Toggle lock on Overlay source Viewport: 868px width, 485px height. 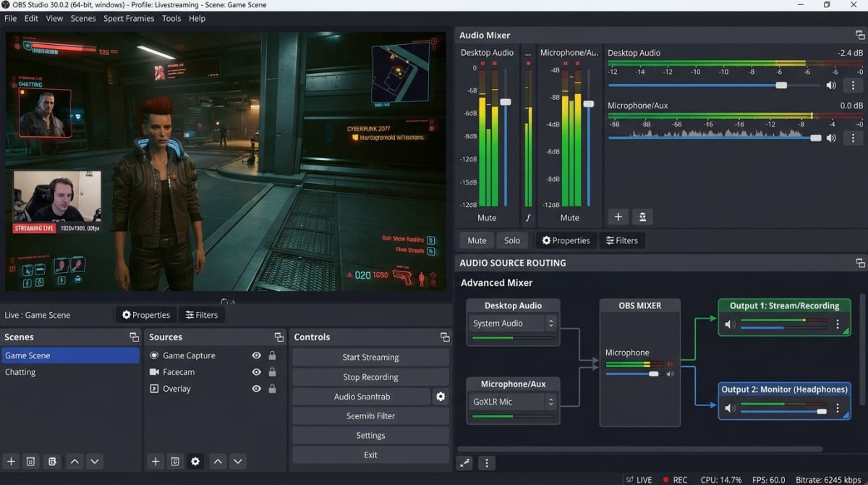(x=272, y=389)
